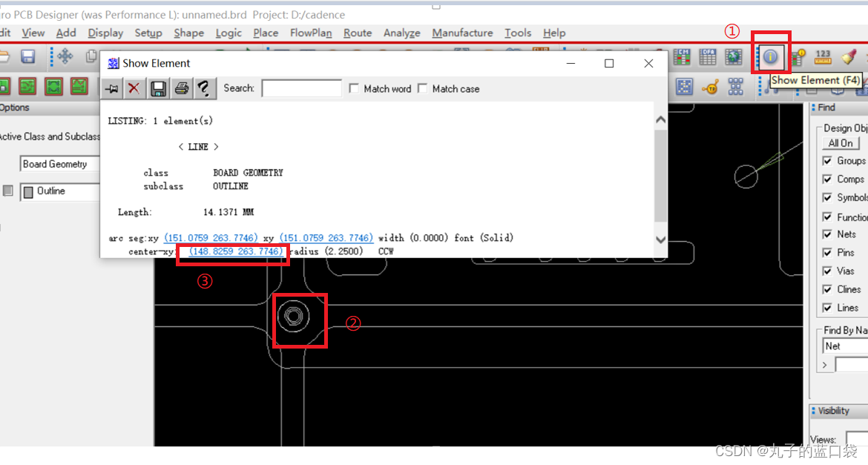Viewport: 868px width, 465px height.
Task: Open the Net dropdown under Find By Name
Action: (844, 346)
